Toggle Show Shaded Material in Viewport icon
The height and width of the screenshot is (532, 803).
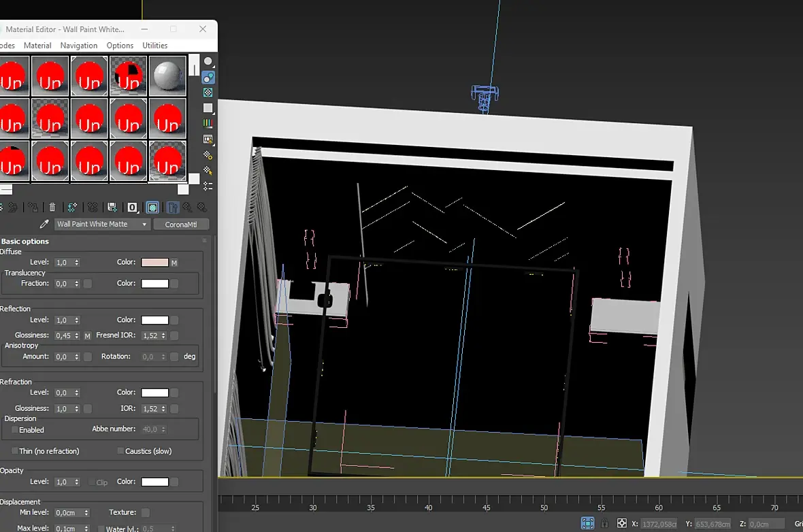[153, 207]
